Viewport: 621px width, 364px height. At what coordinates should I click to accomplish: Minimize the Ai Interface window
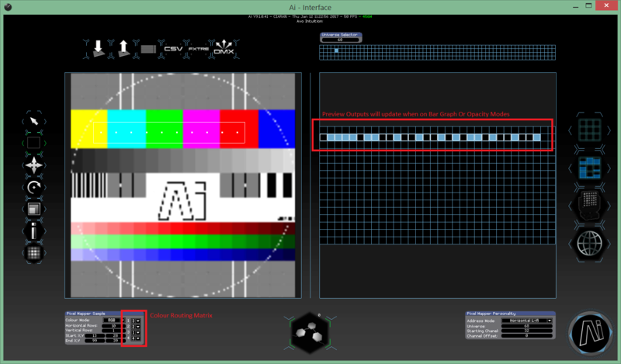pos(575,6)
